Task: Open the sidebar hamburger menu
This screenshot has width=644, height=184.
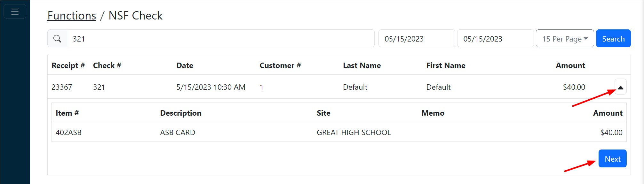Action: (x=15, y=11)
